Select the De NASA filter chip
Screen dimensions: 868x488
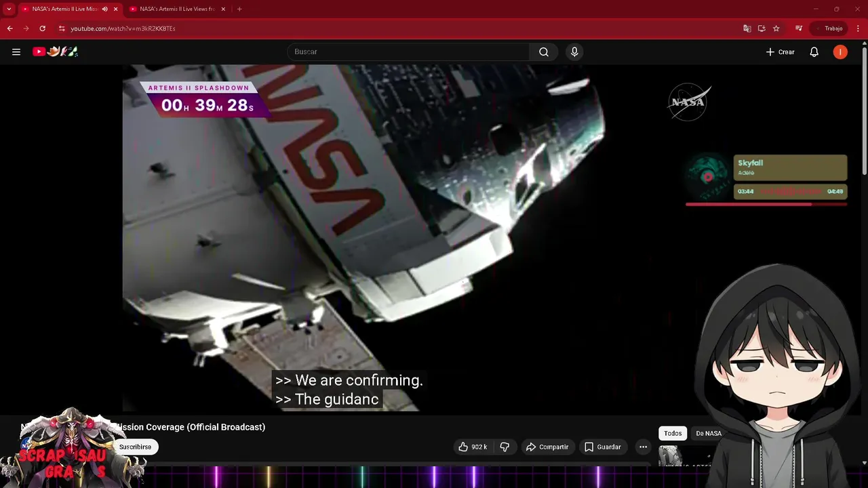point(709,433)
